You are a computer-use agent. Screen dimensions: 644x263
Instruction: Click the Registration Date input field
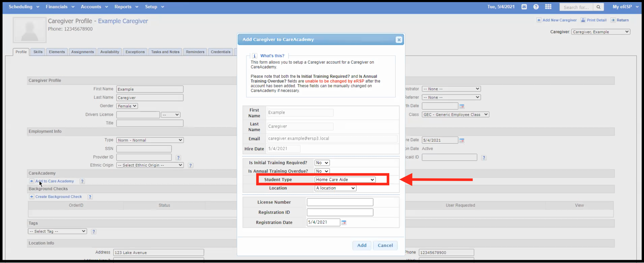(x=324, y=222)
